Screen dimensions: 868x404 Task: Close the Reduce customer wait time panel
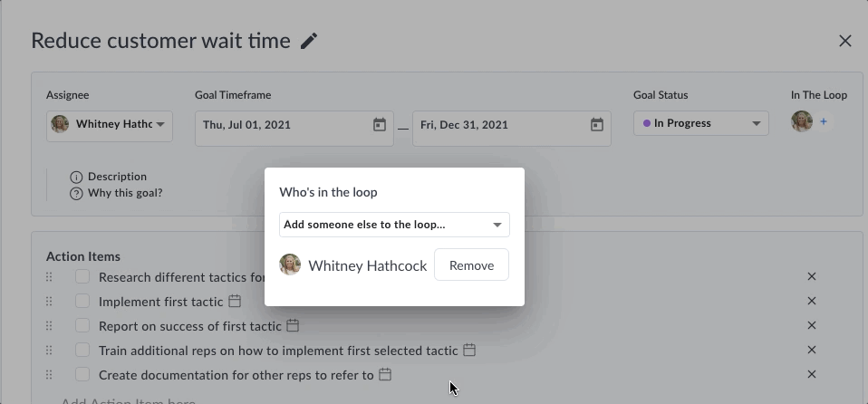click(844, 41)
